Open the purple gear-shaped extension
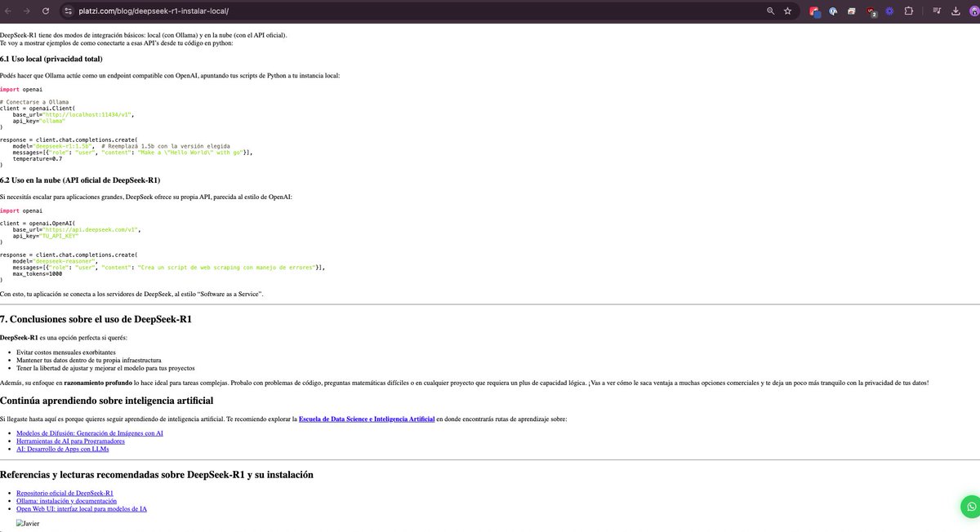Image resolution: width=980 pixels, height=532 pixels. tap(889, 11)
